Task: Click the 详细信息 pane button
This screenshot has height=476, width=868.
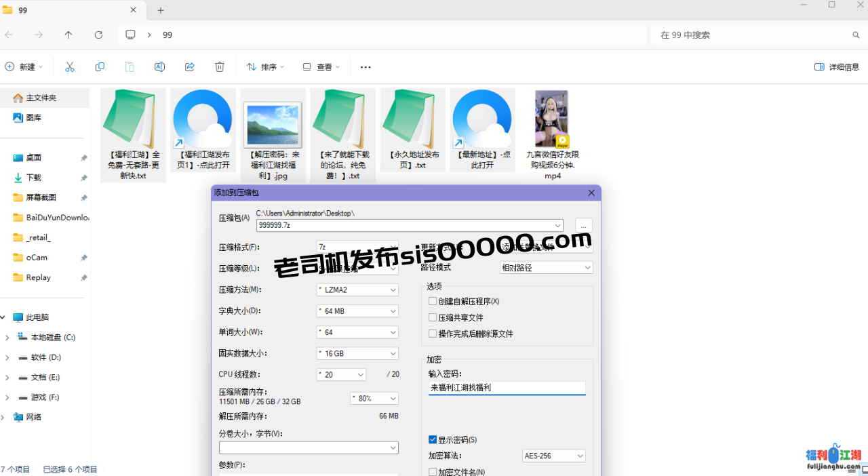Action: [x=835, y=66]
